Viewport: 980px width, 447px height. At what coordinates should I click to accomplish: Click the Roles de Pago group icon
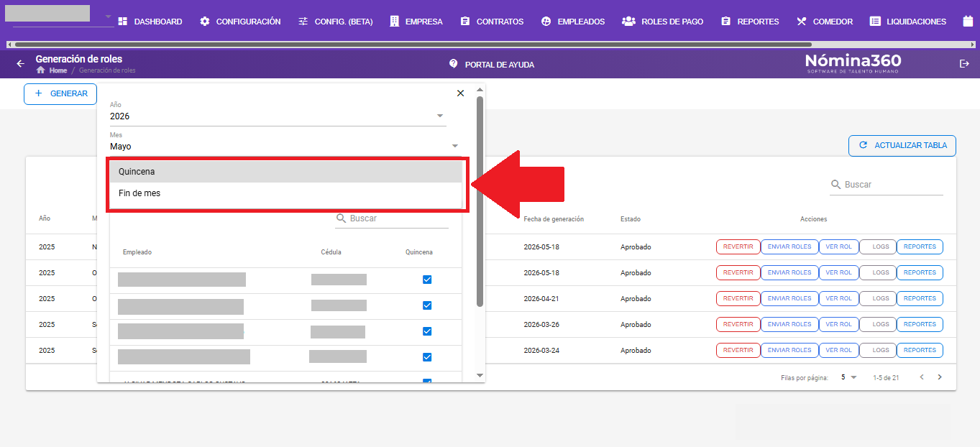[x=628, y=22]
